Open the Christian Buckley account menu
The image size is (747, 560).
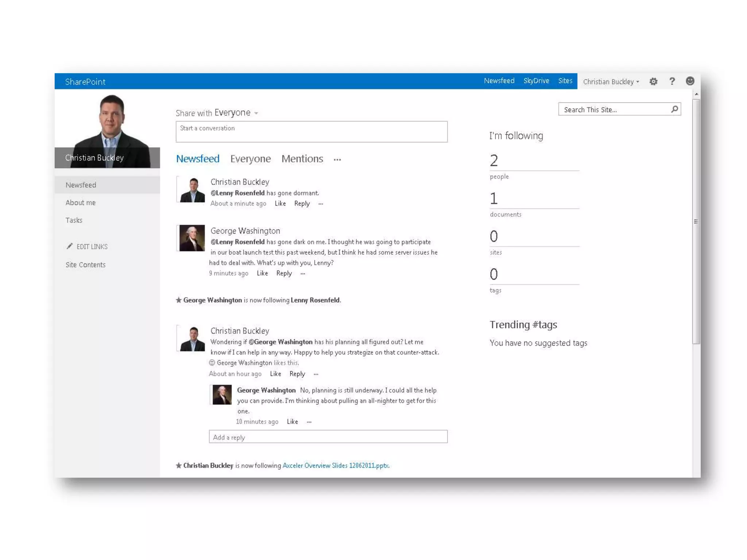611,82
